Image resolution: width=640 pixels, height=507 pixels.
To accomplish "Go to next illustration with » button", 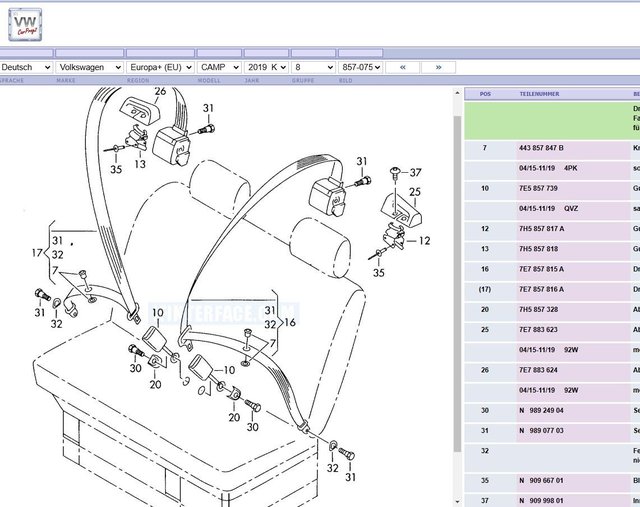I will tap(438, 67).
